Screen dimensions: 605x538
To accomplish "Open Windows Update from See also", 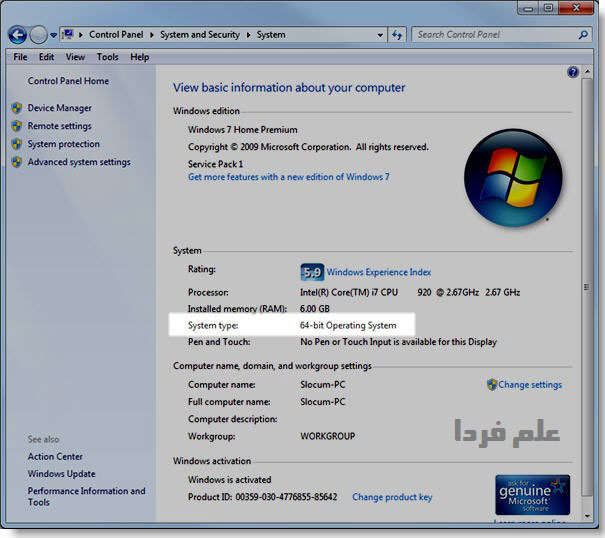I will [61, 474].
